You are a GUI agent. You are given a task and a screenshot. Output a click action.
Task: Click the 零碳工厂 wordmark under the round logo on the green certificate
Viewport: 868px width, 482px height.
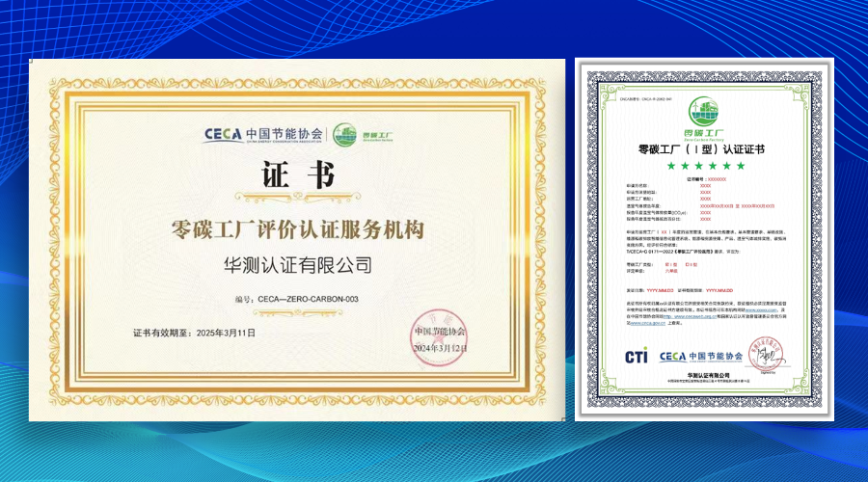(x=704, y=133)
